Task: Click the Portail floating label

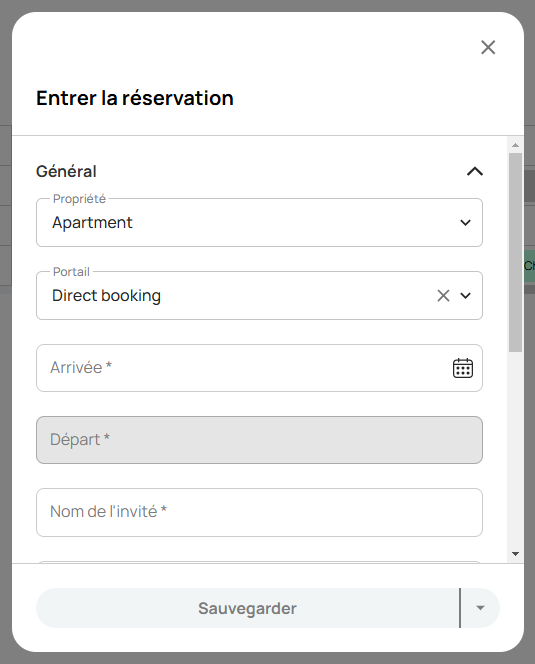Action: (71, 272)
